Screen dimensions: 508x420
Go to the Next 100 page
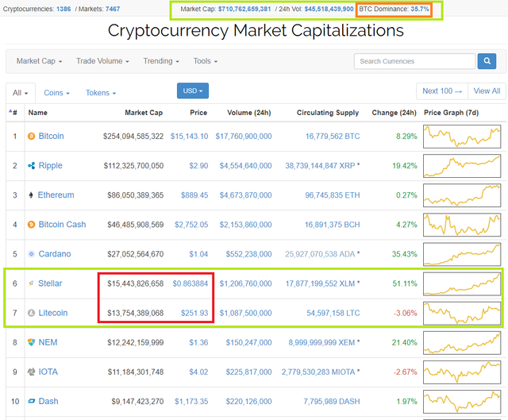point(442,91)
